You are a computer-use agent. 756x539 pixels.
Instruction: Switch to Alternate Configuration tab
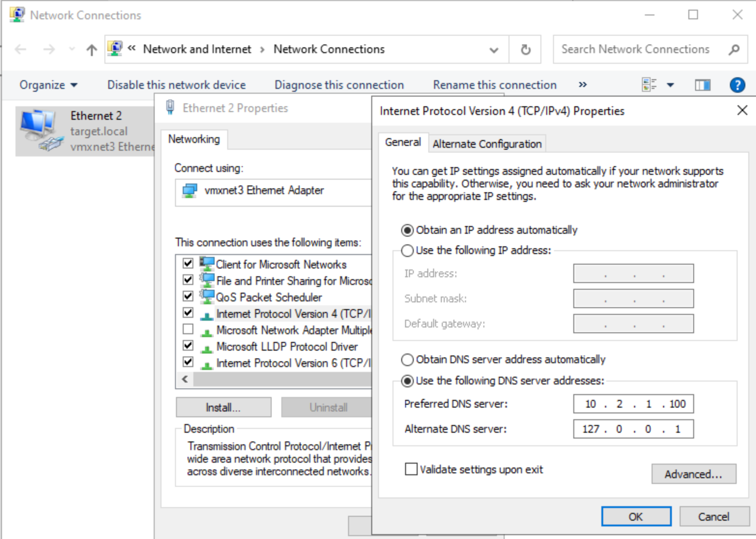coord(487,144)
